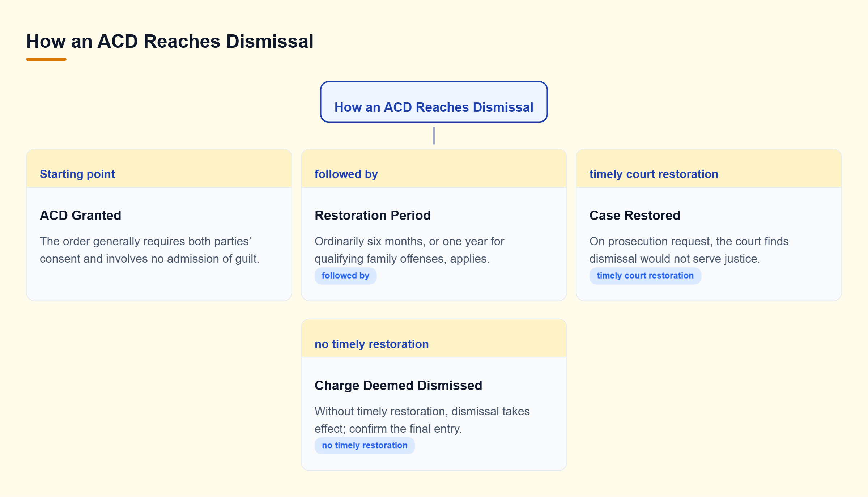The image size is (868, 497).
Task: Select the 'Restoration Period' title
Action: 373,215
